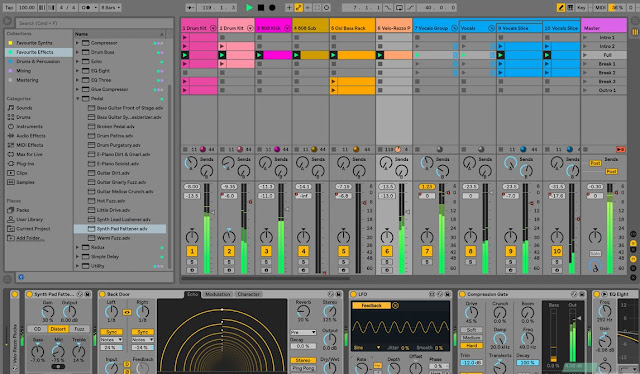Image resolution: width=640 pixels, height=374 pixels.
Task: Start playback with the green play button
Action: coord(249,7)
